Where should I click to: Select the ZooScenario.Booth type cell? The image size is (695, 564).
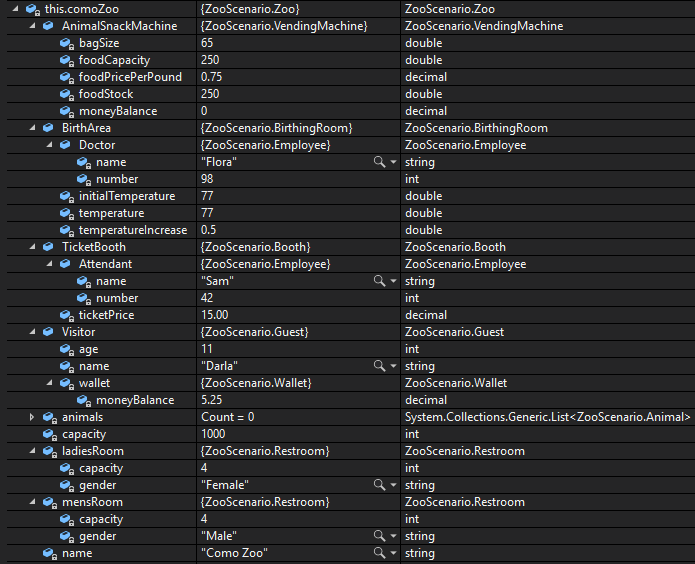click(x=455, y=247)
